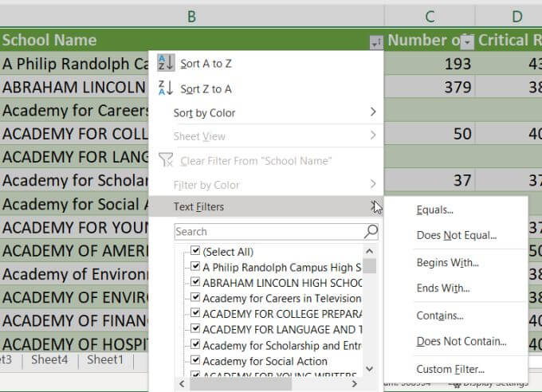Open the Custom Filter... dialog
Screen dimensions: 542x392
(x=450, y=369)
